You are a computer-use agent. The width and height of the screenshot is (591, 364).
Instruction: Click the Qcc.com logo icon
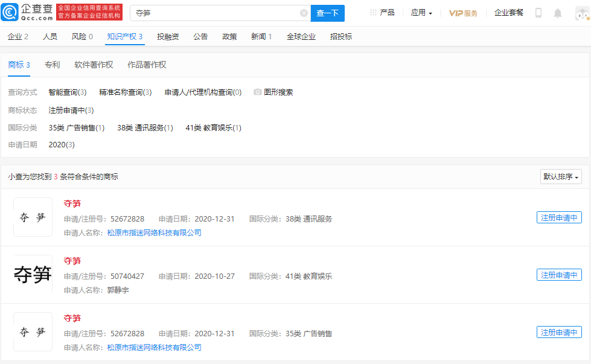point(10,12)
